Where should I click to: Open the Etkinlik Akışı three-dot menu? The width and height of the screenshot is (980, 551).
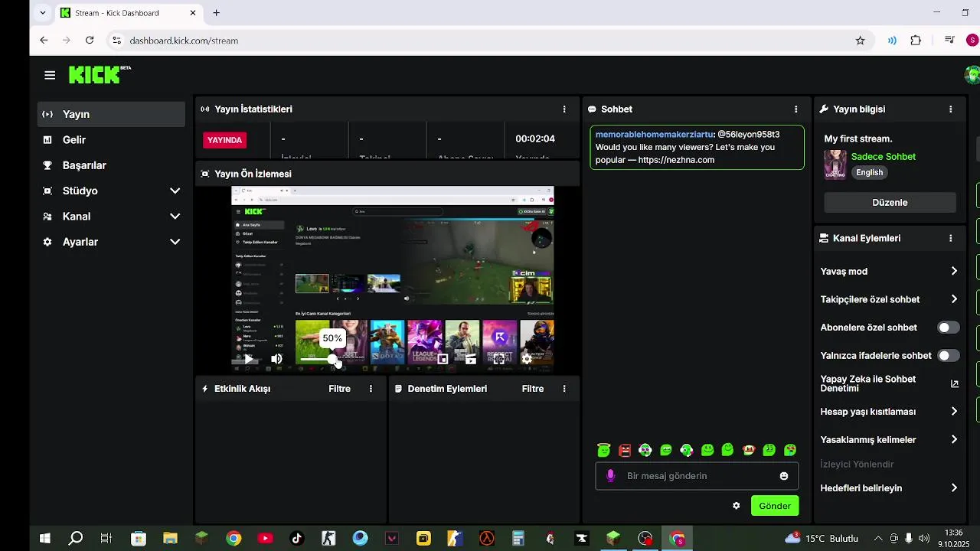point(371,389)
